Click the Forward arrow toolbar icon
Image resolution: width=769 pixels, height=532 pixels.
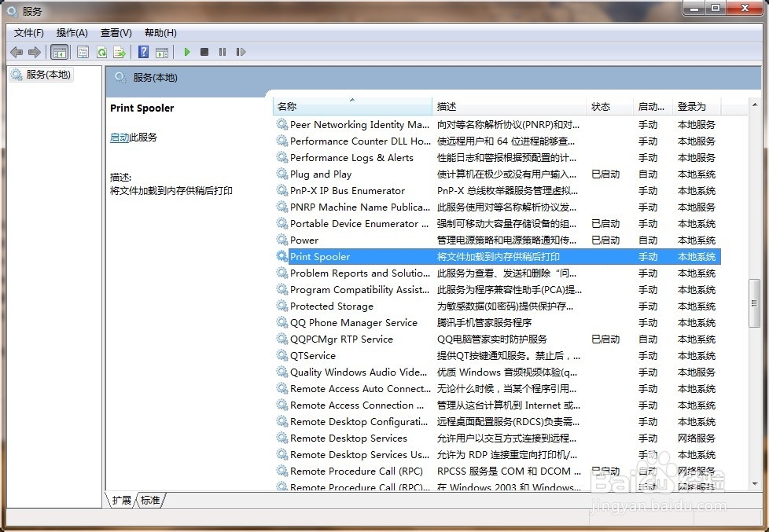coord(35,52)
